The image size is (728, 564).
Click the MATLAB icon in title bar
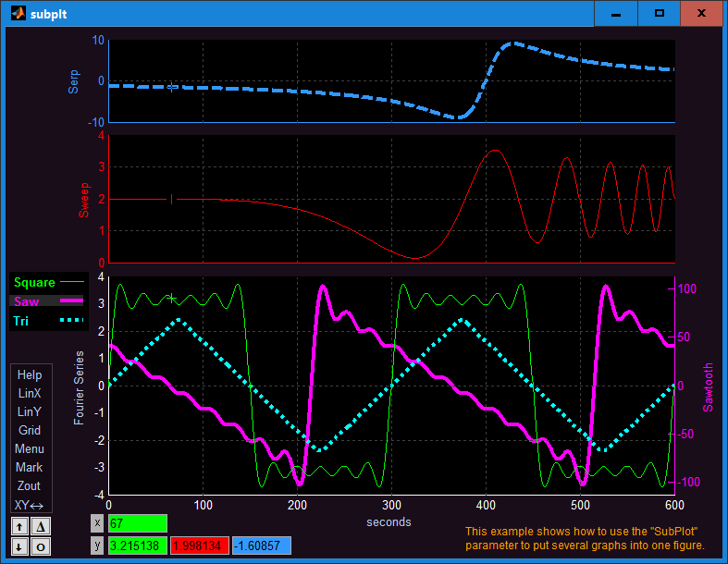point(19,14)
